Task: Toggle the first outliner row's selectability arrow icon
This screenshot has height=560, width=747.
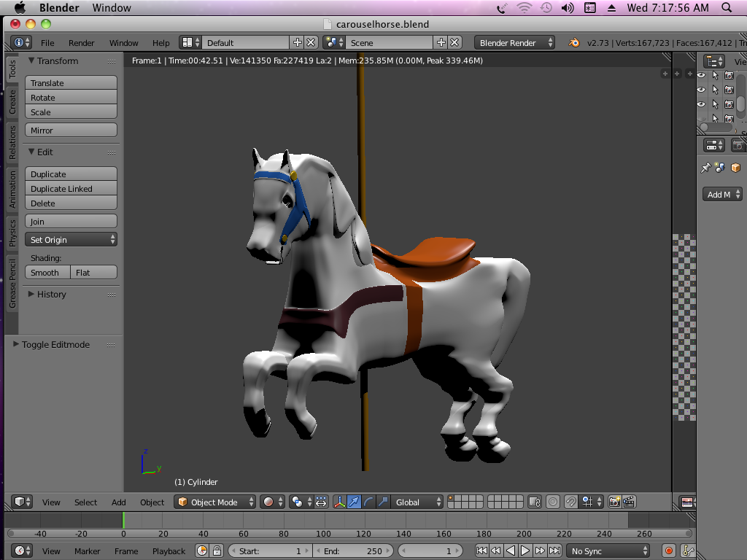Action: click(x=716, y=75)
